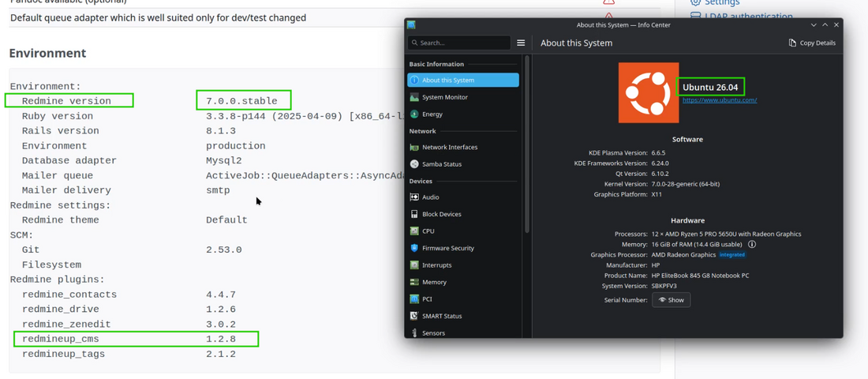Click the Qt Version '6.10.2'

661,174
